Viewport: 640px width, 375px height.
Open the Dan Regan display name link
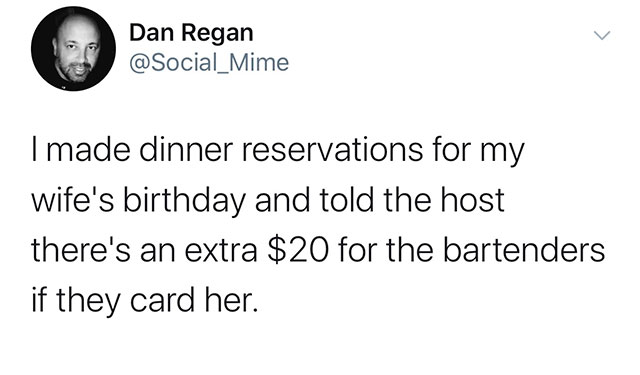click(191, 33)
